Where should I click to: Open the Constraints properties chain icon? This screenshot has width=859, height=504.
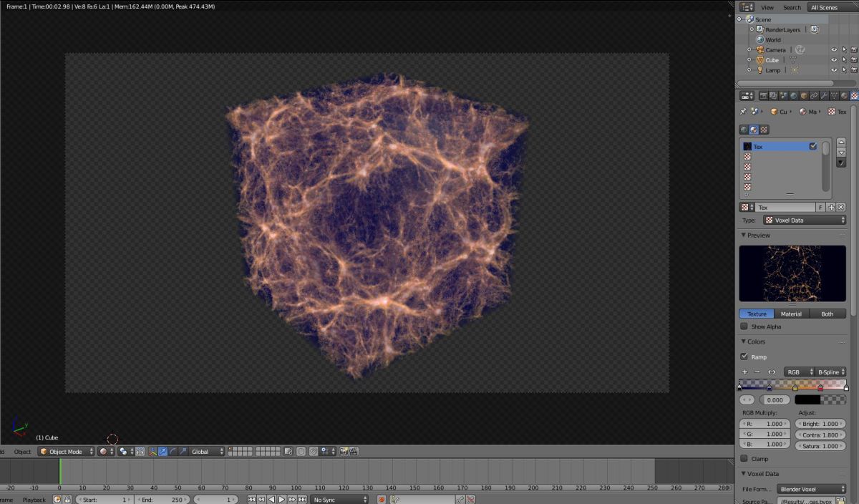coord(814,95)
